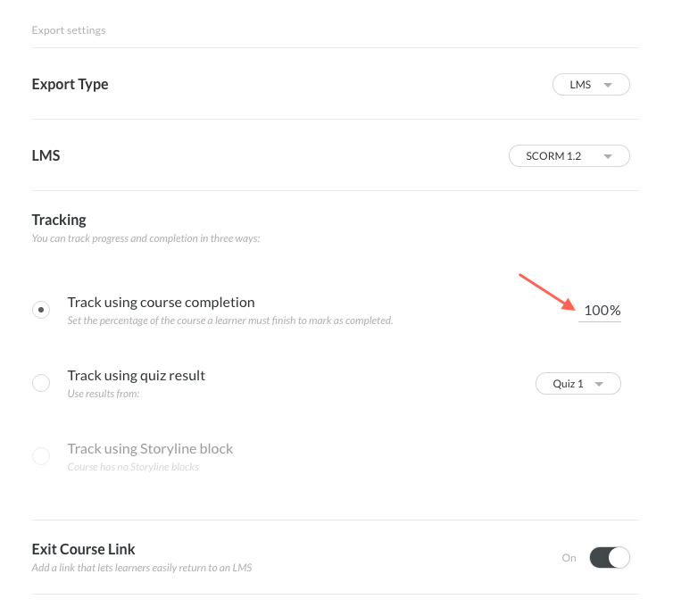Open the Export Type LMS dropdown

point(591,85)
